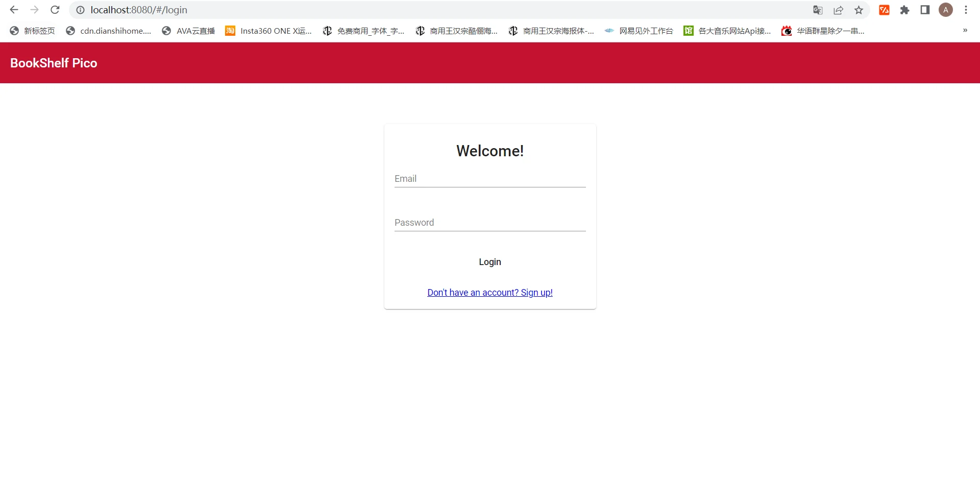Focus the Email input field
The height and width of the screenshot is (500, 980).
tap(489, 179)
